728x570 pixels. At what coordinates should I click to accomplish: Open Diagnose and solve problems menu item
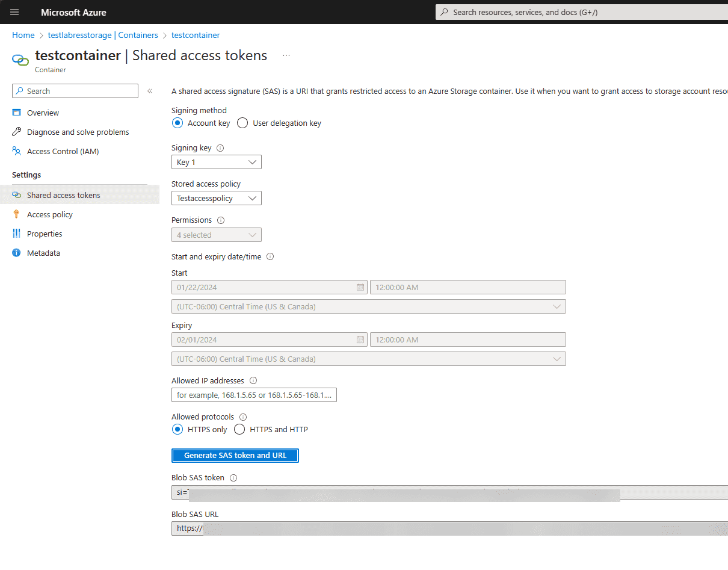click(78, 132)
